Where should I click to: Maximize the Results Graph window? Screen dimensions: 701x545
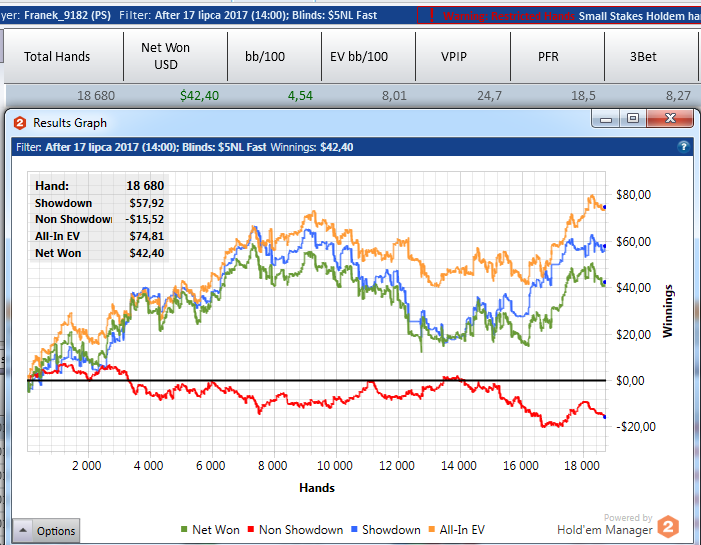pyautogui.click(x=633, y=118)
